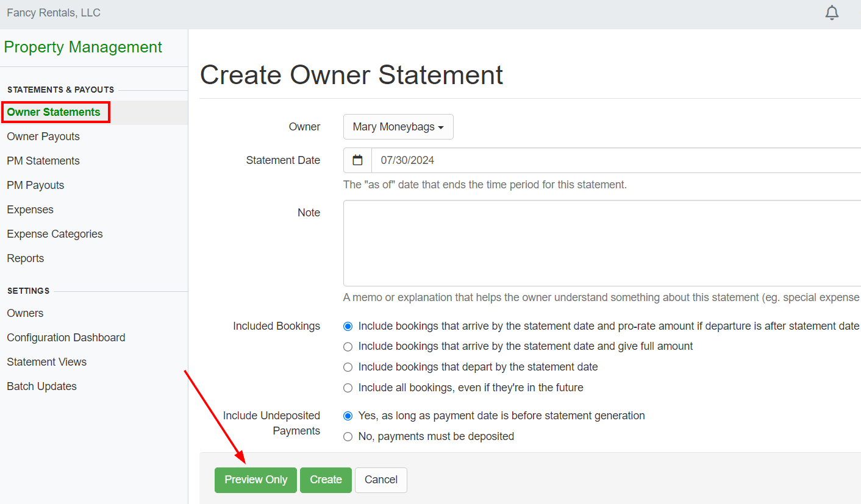Viewport: 861px width, 504px height.
Task: Choose No, payments must be deposited
Action: 348,436
